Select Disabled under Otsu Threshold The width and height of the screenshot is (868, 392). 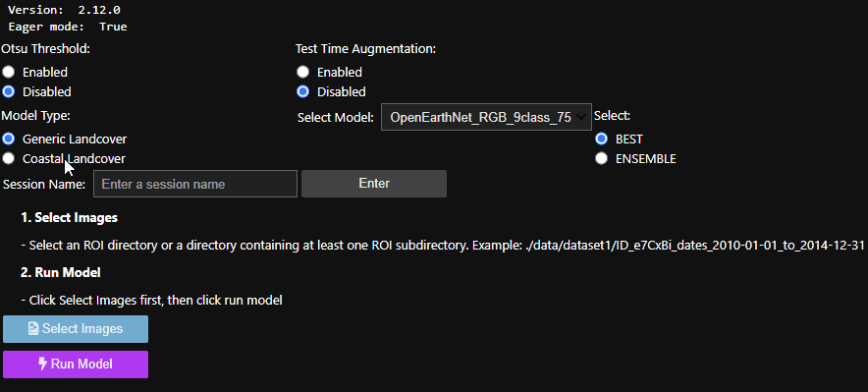coord(8,91)
